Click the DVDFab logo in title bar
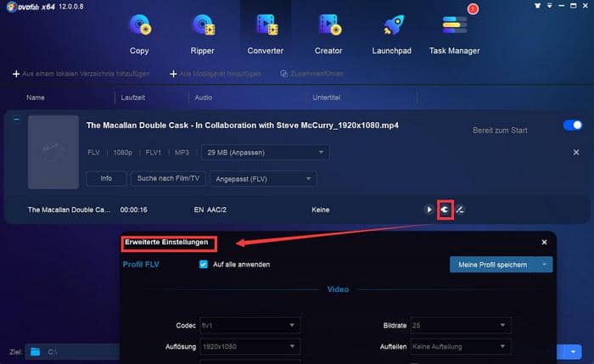 [x=12, y=7]
